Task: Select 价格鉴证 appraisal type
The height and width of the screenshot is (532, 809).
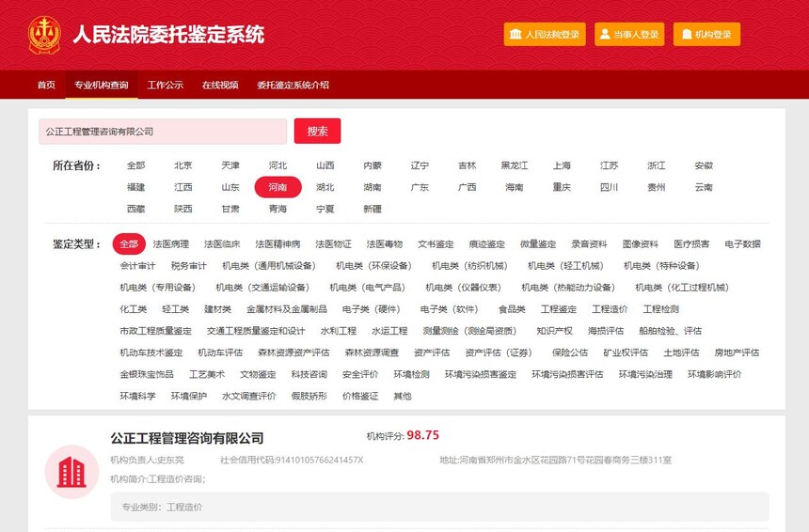Action: 360,396
